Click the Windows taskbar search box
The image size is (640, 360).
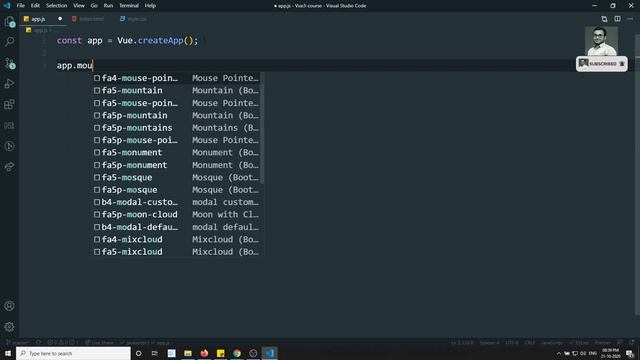point(73,353)
